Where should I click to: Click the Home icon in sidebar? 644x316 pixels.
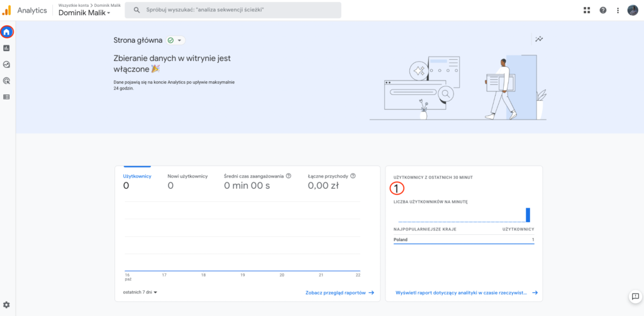pos(7,31)
